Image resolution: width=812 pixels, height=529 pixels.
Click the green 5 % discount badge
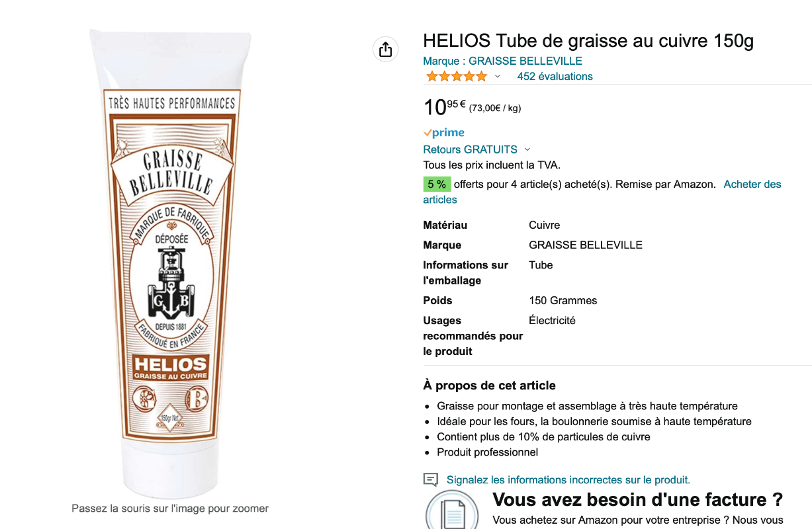pos(437,184)
